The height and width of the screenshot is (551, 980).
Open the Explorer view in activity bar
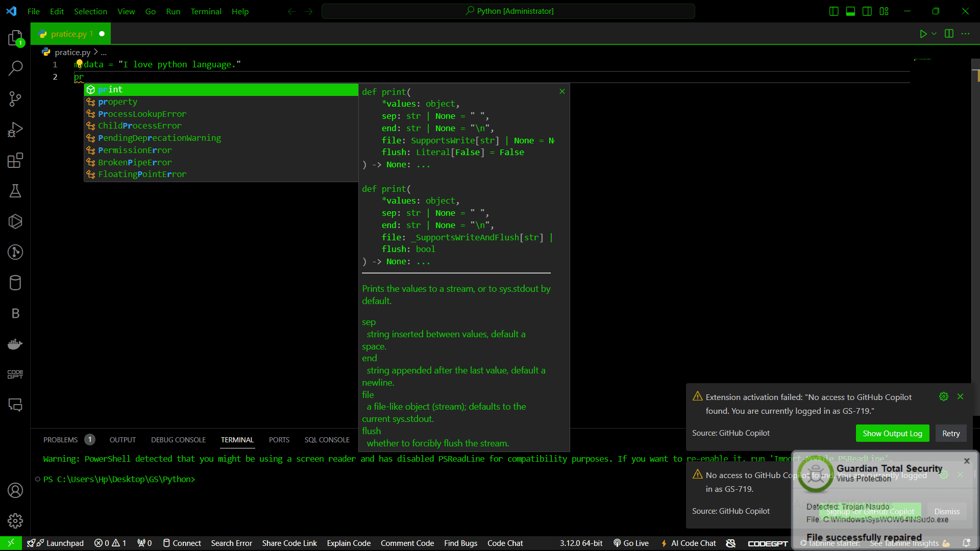[15, 38]
